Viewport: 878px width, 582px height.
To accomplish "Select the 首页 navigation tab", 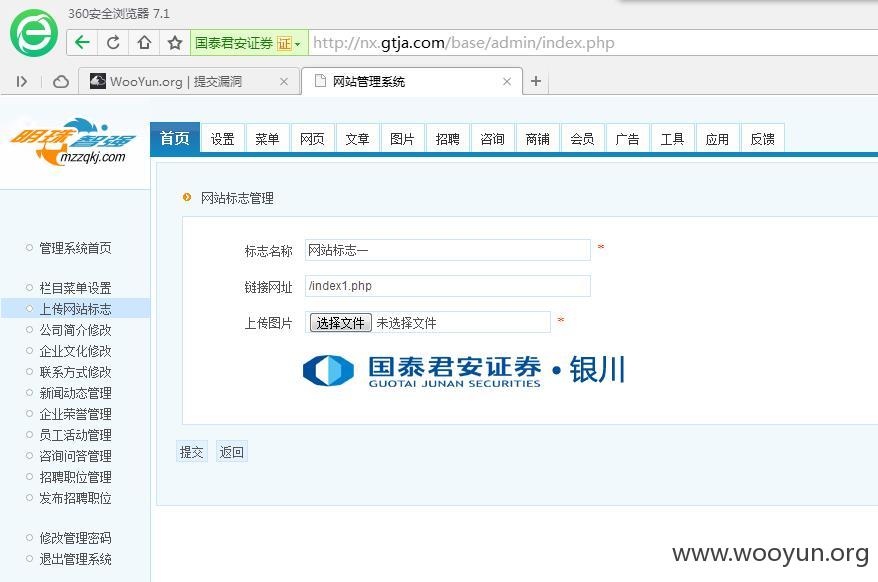I will point(175,138).
